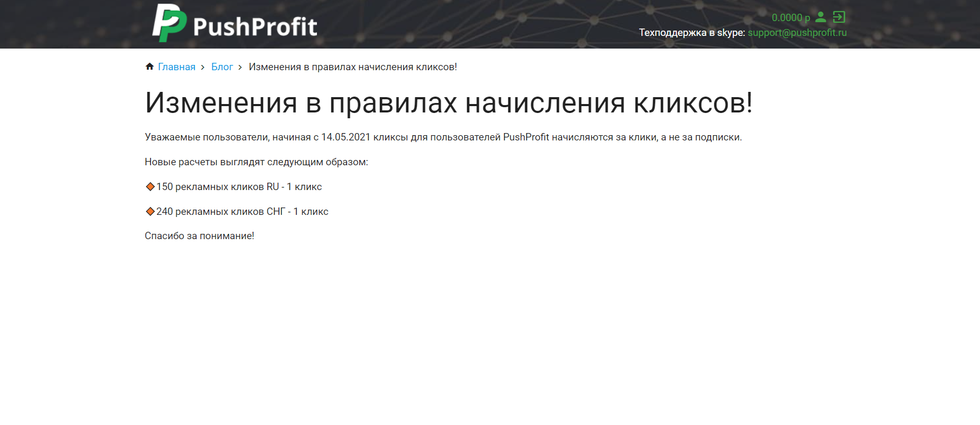Click the 240 рекламных кликов СНГ text
The width and height of the screenshot is (980, 425).
242,212
